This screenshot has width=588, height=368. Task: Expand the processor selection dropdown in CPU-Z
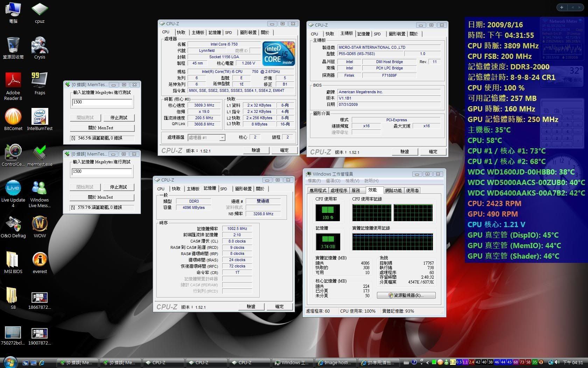[222, 138]
